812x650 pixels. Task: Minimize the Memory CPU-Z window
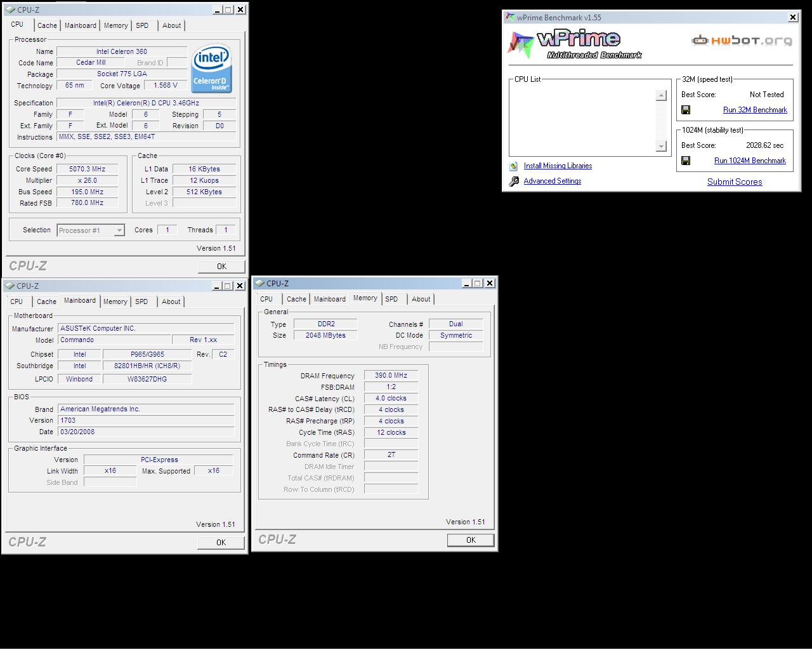pyautogui.click(x=466, y=283)
